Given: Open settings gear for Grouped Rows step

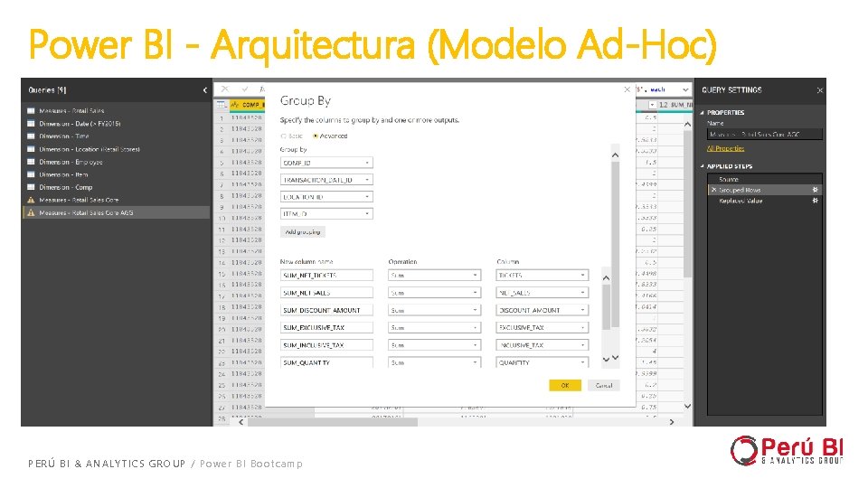Looking at the screenshot, I should [x=815, y=190].
